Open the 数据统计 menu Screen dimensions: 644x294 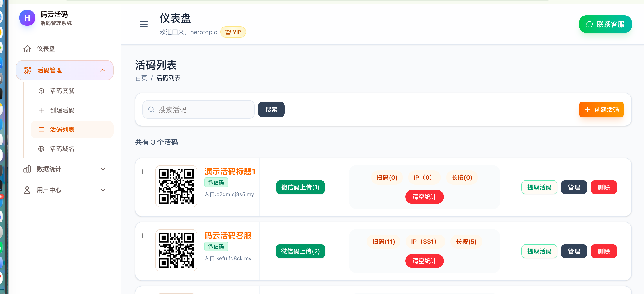(x=64, y=169)
